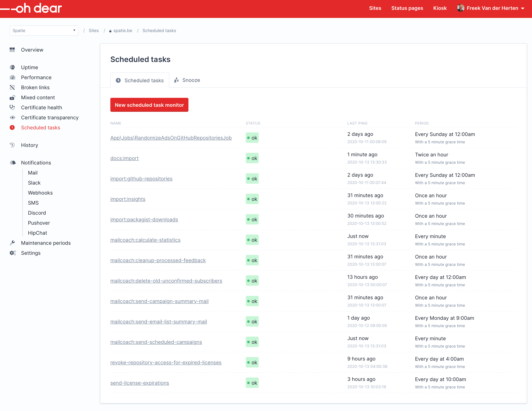Select Slack under Notifications
The image size is (532, 411).
[x=34, y=183]
